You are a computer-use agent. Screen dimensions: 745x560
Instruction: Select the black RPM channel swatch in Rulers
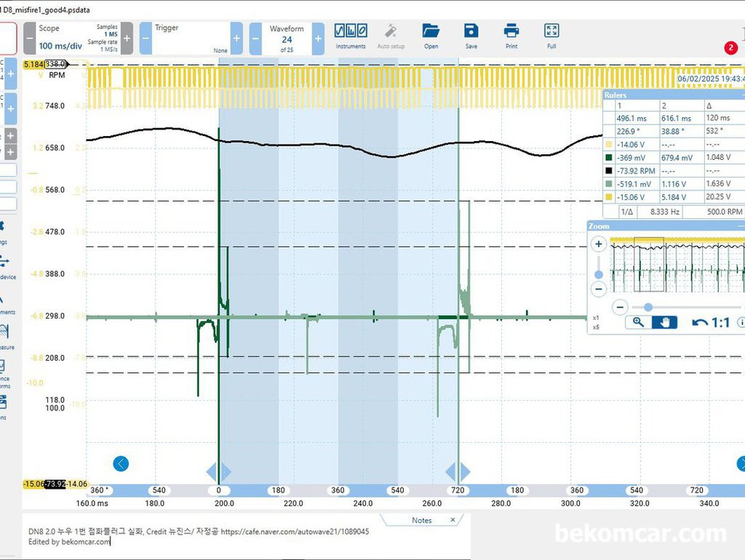click(609, 170)
